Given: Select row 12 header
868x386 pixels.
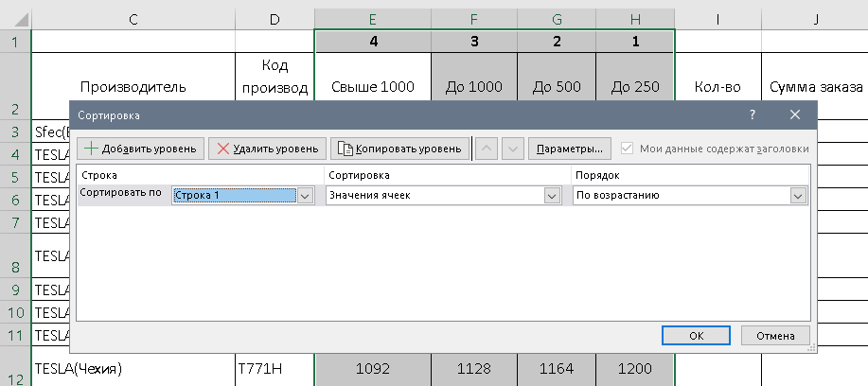Looking at the screenshot, I should [15, 368].
